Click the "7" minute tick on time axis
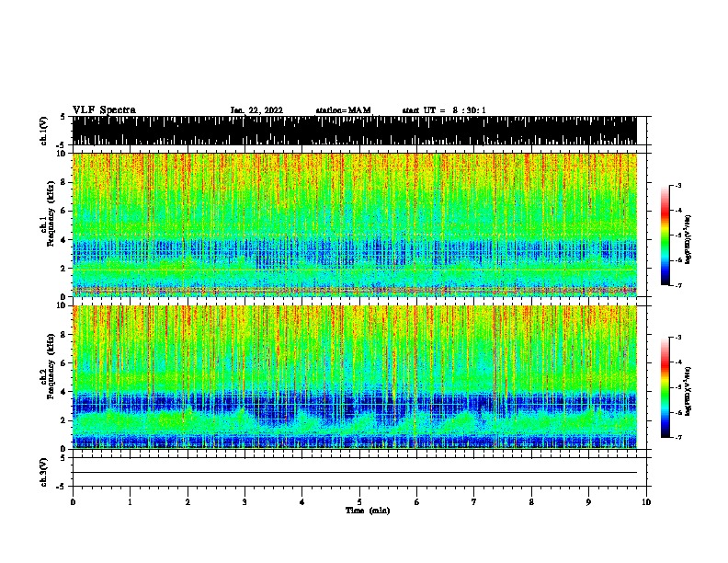 pos(474,502)
